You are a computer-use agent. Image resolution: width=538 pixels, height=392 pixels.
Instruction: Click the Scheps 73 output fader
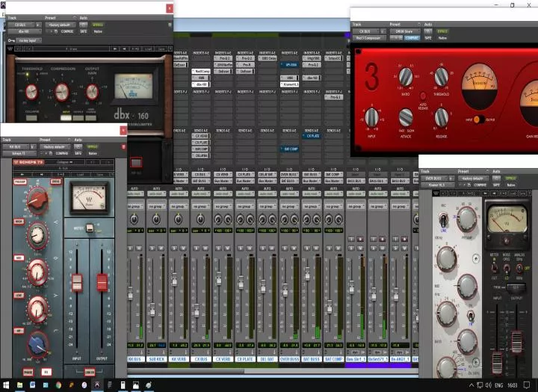[102, 282]
